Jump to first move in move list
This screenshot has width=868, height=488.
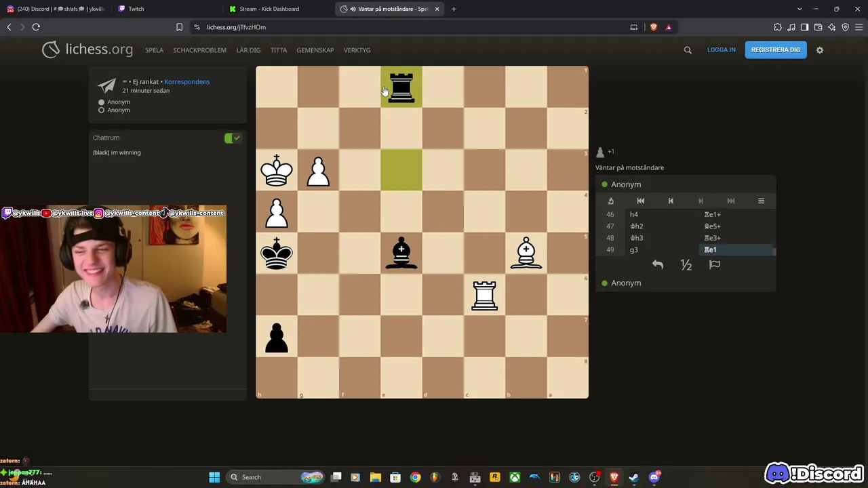[x=640, y=201]
